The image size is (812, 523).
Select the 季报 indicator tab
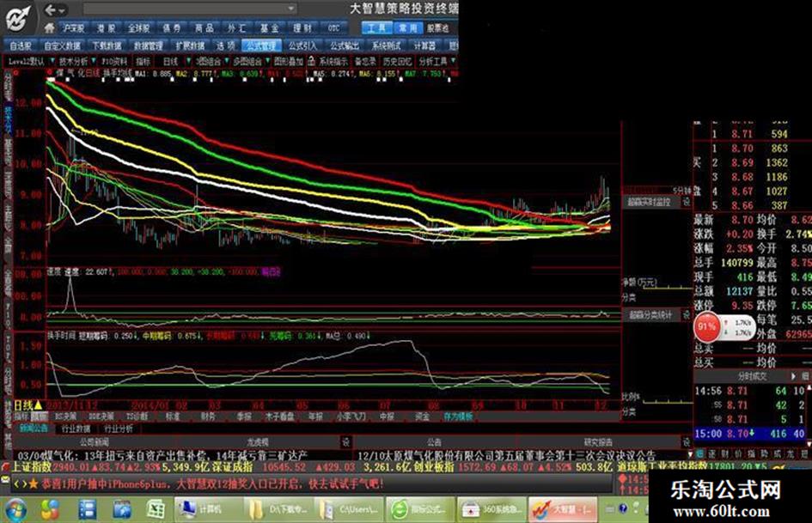(x=244, y=416)
